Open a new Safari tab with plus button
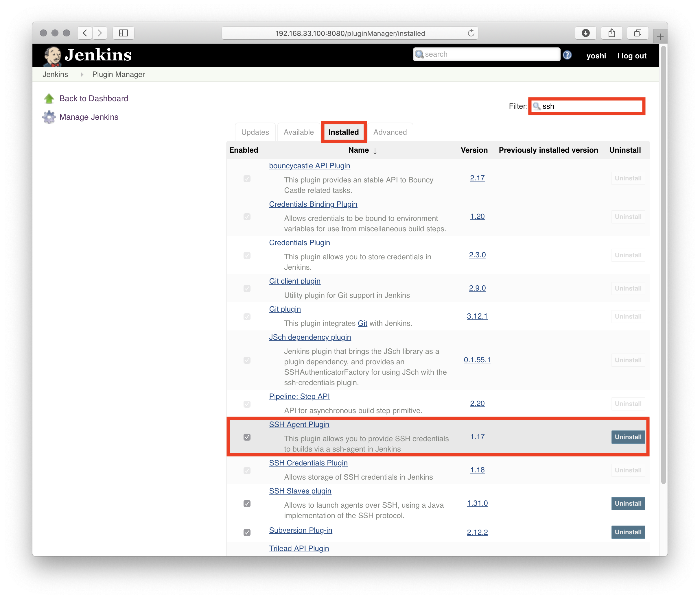 (660, 36)
